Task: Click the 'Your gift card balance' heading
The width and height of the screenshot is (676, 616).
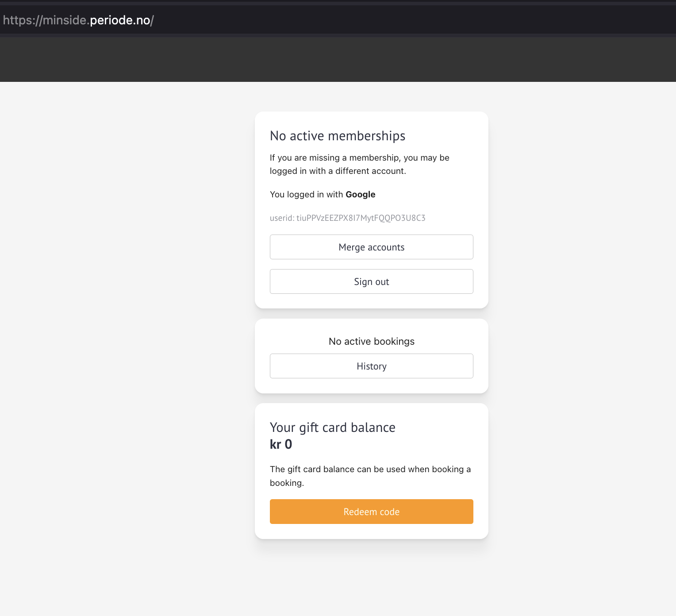Action: 333,427
